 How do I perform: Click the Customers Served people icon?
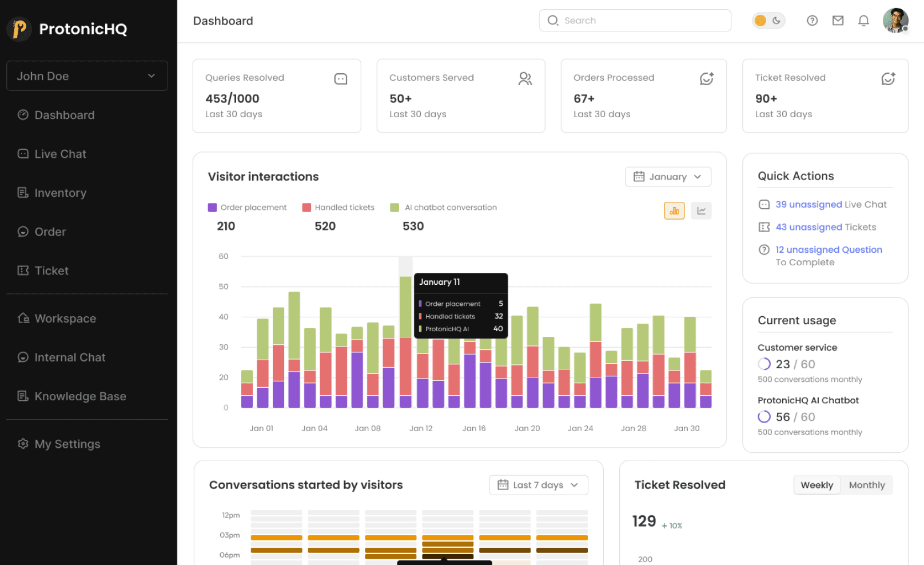[x=525, y=79]
